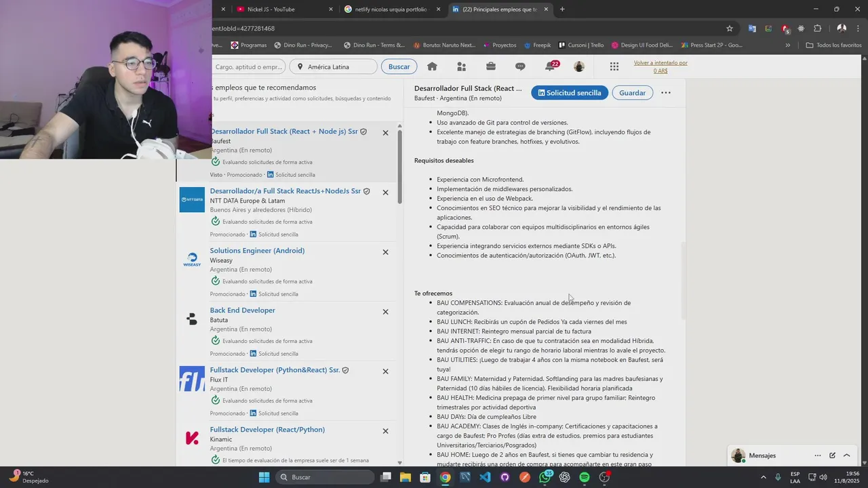
Task: Open the Google Translate extension icon
Action: (752, 28)
